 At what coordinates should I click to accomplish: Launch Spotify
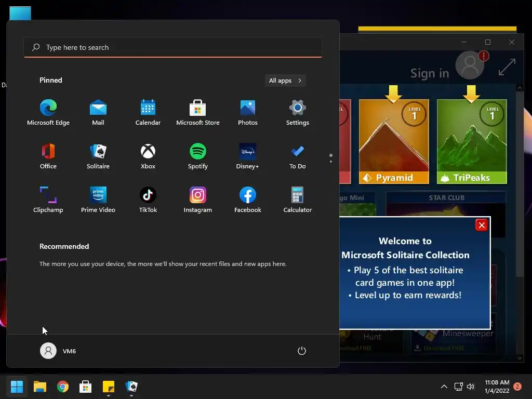(x=198, y=156)
